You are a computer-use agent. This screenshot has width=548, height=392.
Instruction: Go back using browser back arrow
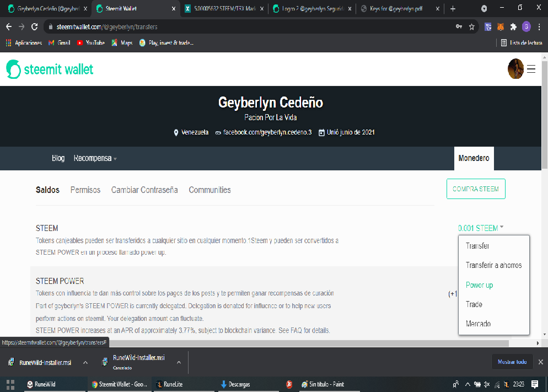click(9, 26)
